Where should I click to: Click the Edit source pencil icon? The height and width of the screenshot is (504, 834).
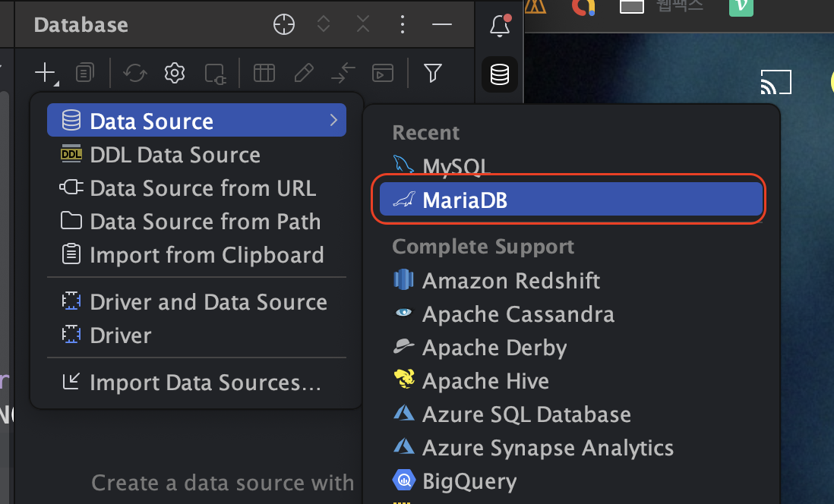coord(304,73)
